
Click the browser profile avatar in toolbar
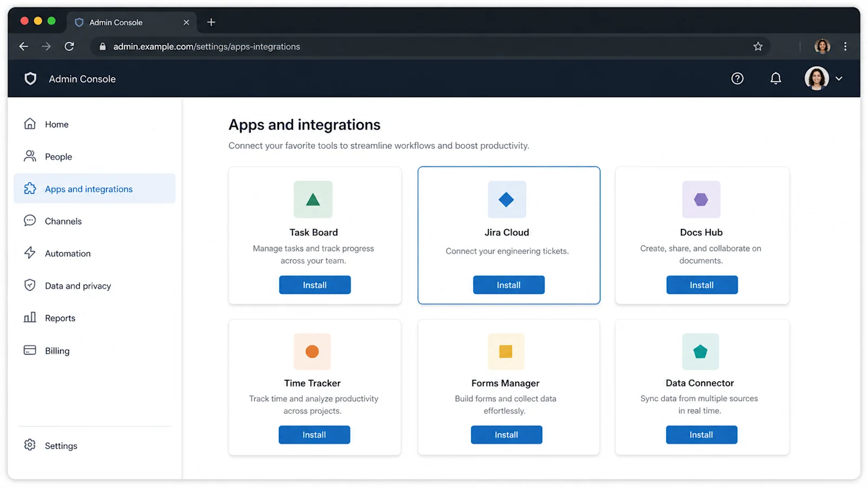[x=822, y=47]
